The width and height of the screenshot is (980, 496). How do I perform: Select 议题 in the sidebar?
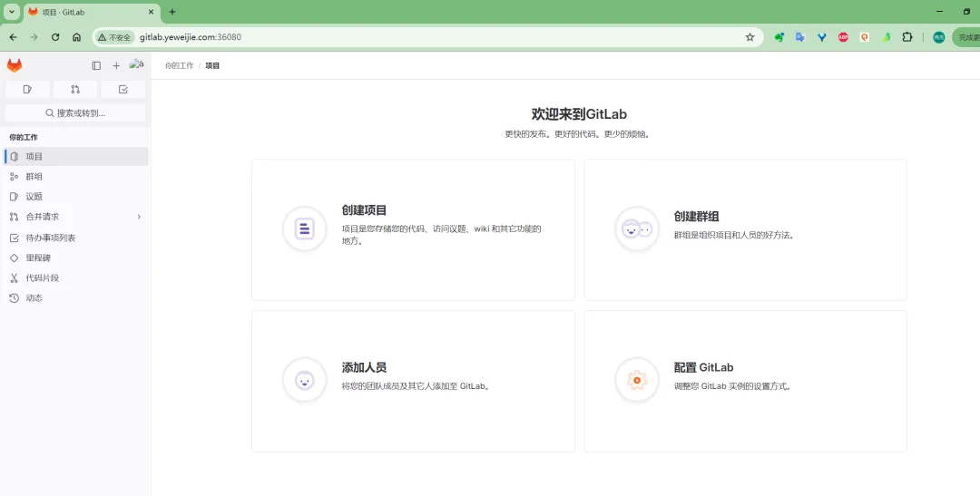[34, 197]
